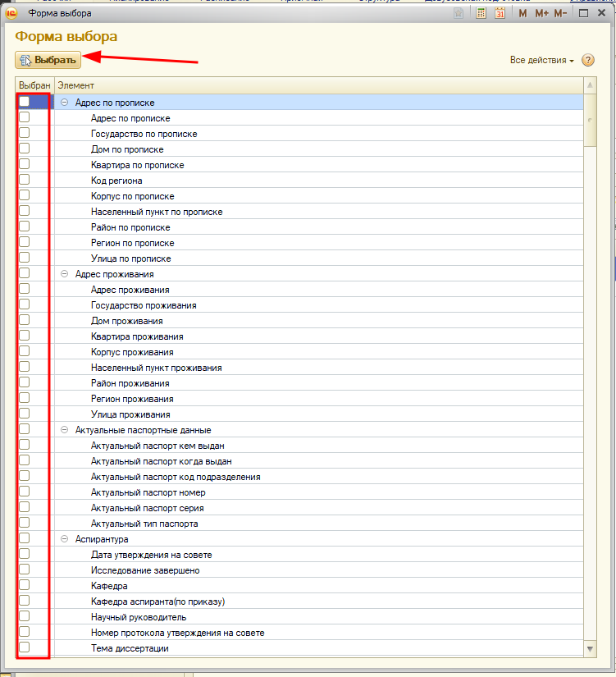
Task: Collapse the Адрес по прописке group
Action: (65, 103)
